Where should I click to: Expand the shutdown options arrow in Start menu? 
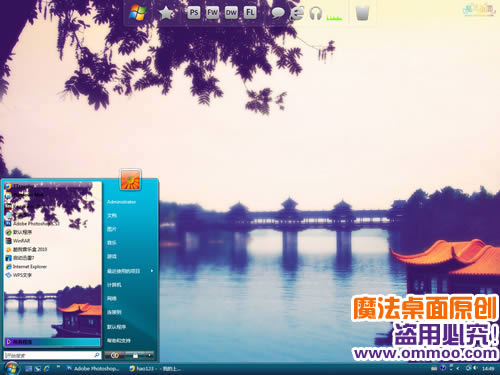149,355
